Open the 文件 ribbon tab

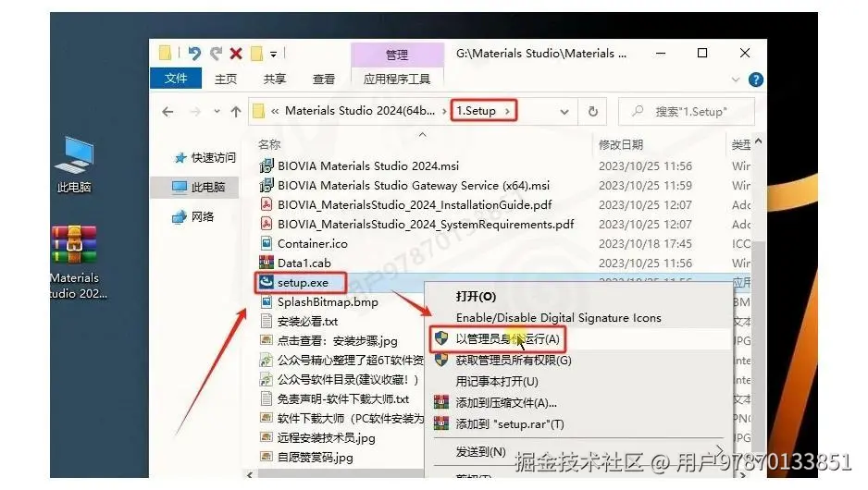coord(176,79)
